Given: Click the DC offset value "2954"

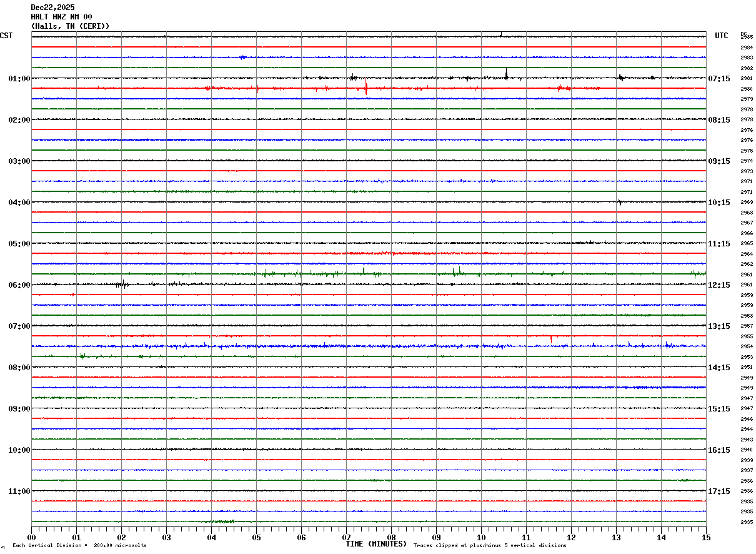Looking at the screenshot, I should click(x=747, y=347).
